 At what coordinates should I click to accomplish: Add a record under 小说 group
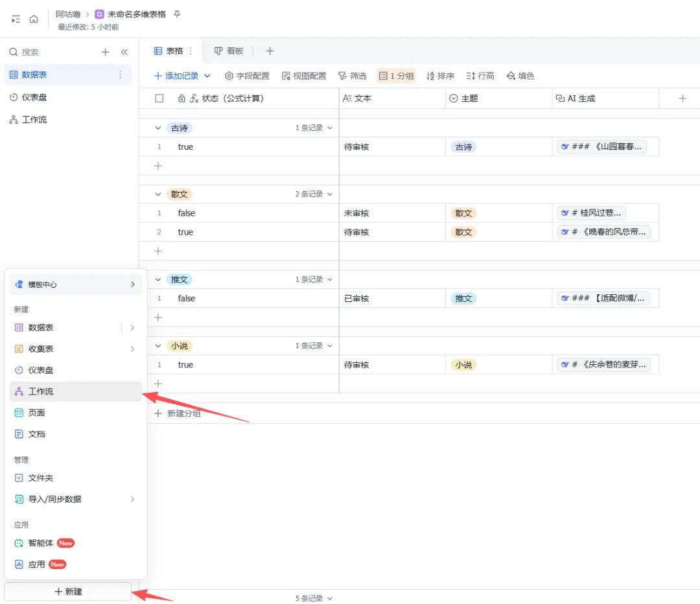pyautogui.click(x=158, y=384)
